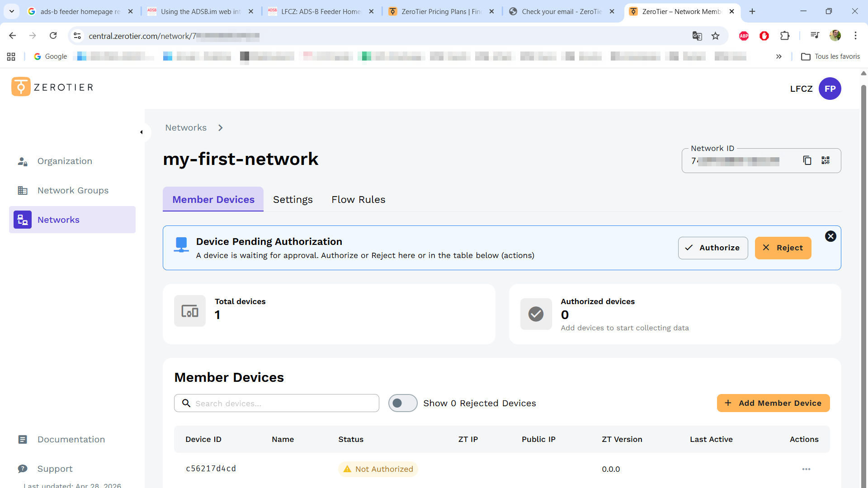The width and height of the screenshot is (868, 488).
Task: Click the browser back arrow
Action: (13, 35)
